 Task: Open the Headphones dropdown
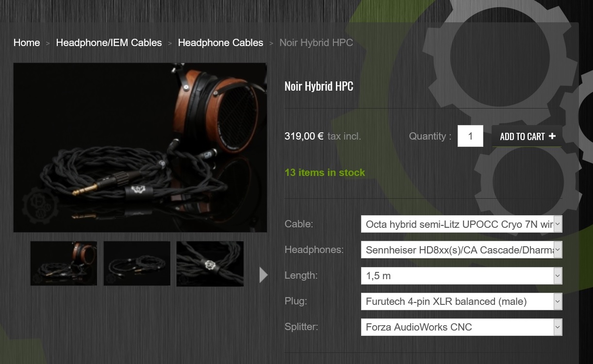click(x=461, y=250)
